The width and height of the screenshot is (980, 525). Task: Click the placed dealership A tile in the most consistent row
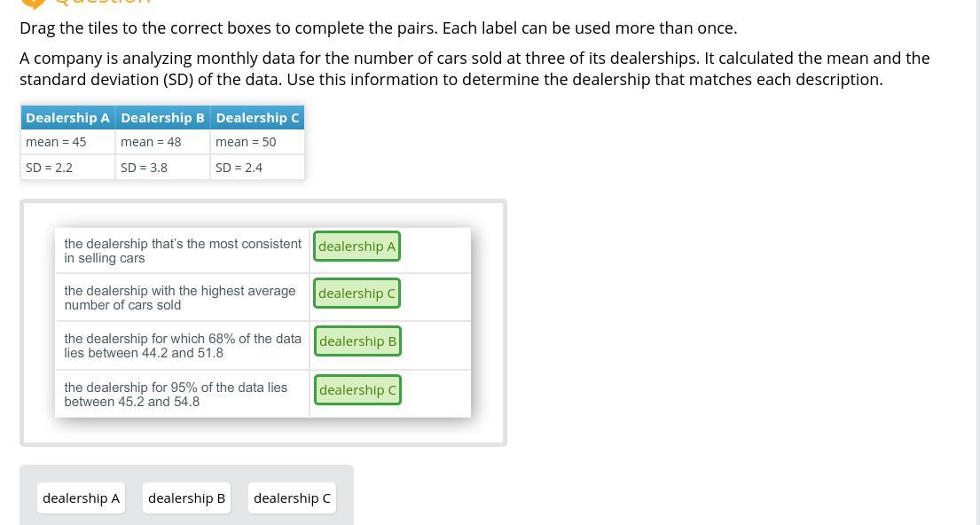357,247
